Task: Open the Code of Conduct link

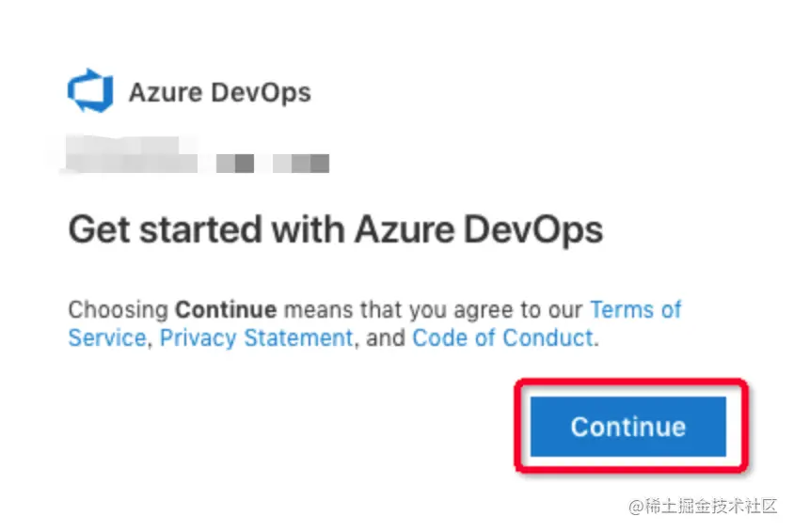Action: pyautogui.click(x=502, y=337)
